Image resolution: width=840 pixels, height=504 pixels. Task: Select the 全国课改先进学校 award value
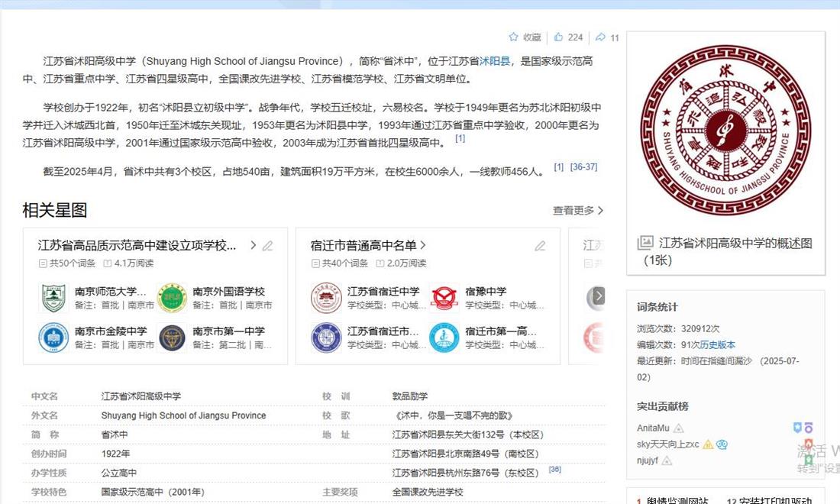[428, 493]
